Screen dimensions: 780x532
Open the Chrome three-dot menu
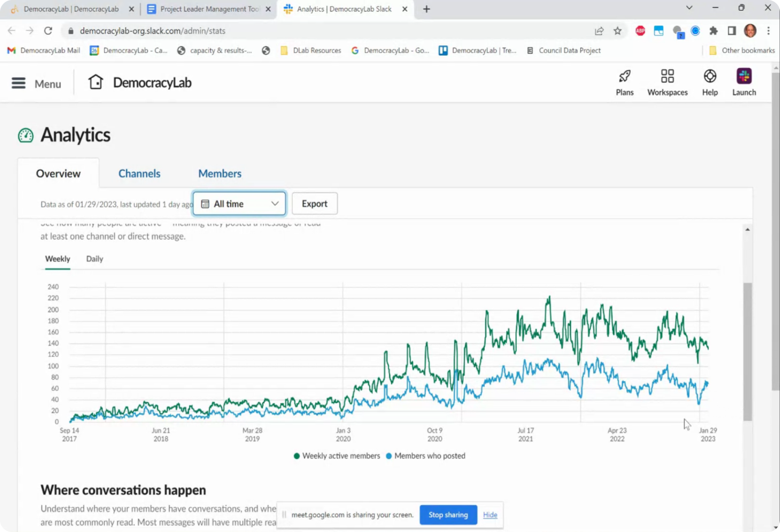click(x=768, y=31)
